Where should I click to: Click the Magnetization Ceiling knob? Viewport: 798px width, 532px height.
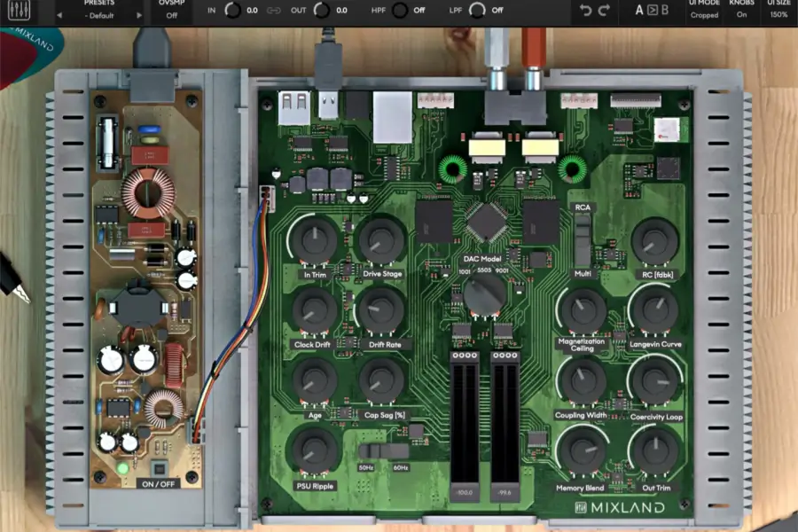[x=583, y=310]
